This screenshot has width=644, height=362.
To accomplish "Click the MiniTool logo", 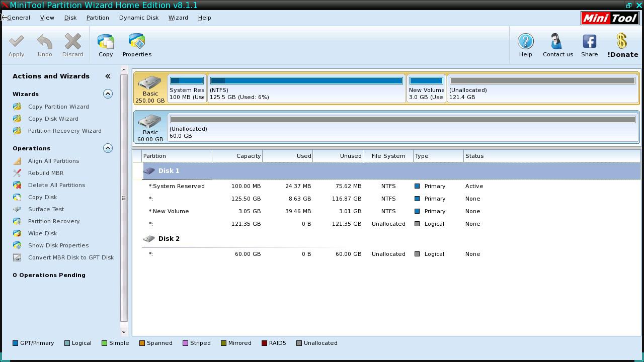I will tap(610, 18).
